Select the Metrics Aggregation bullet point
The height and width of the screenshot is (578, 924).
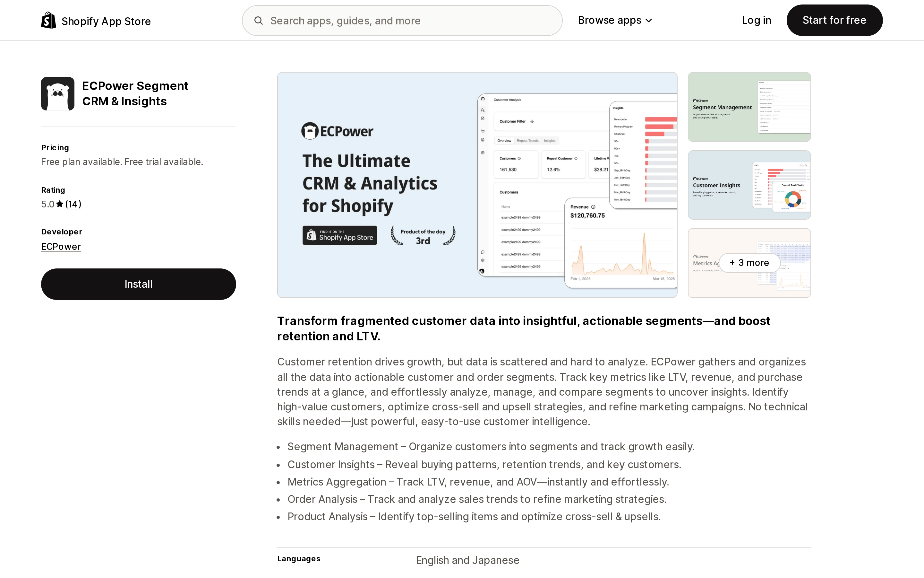coord(478,482)
